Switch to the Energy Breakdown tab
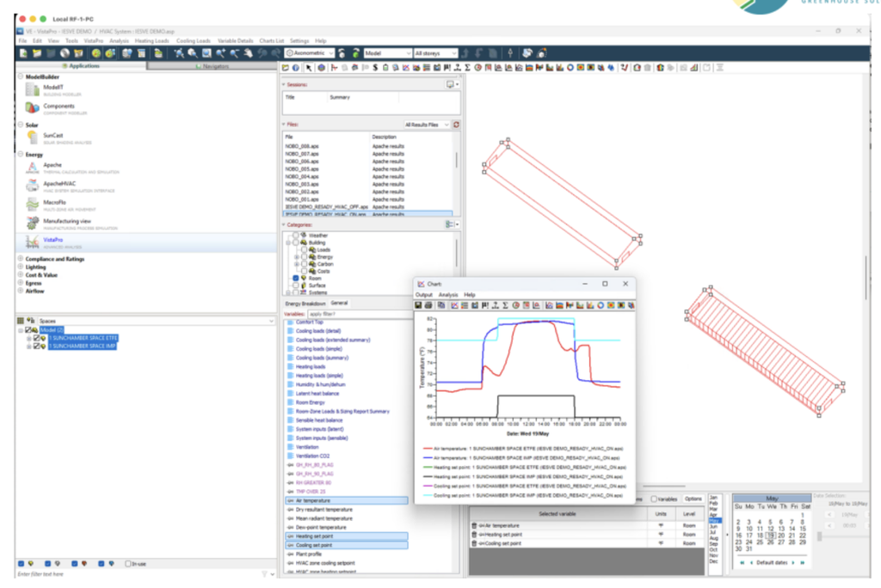The height and width of the screenshot is (588, 881). pyautogui.click(x=305, y=303)
